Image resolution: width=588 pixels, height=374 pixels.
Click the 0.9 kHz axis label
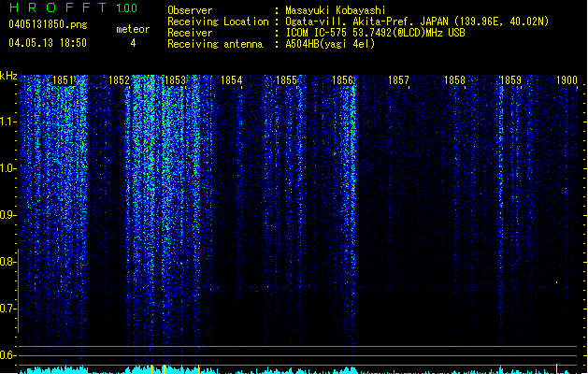click(8, 215)
